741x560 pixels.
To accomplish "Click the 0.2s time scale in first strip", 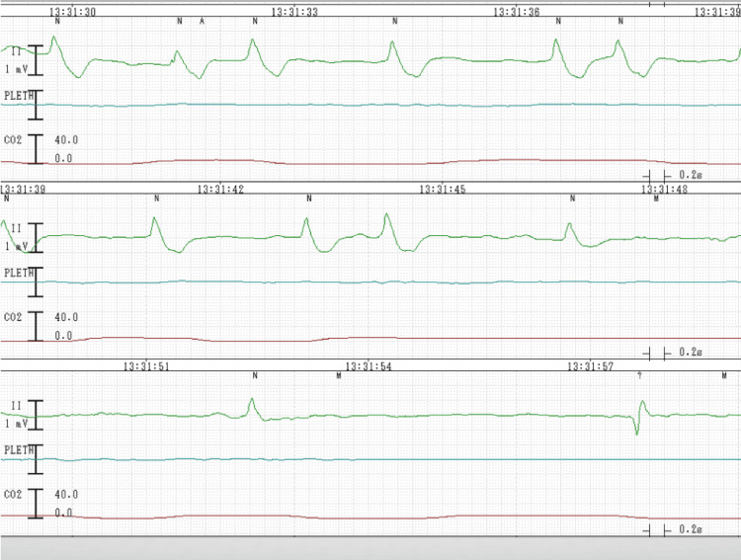I will 691,175.
